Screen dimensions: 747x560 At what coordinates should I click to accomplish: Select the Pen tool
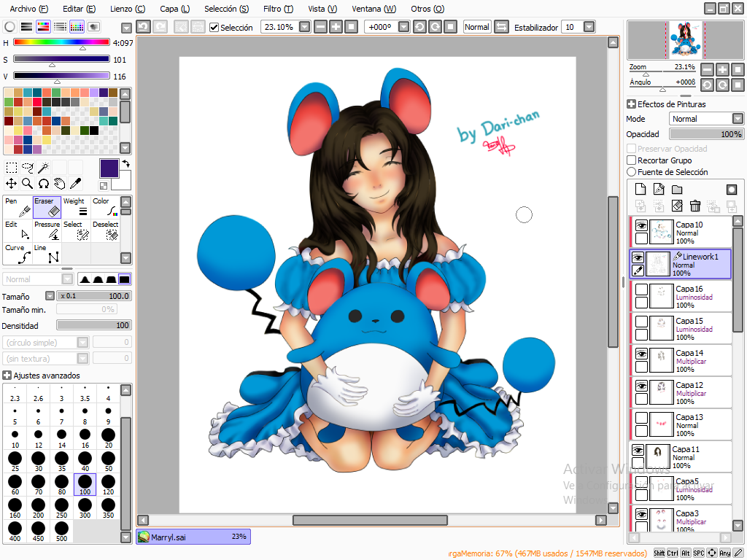18,207
